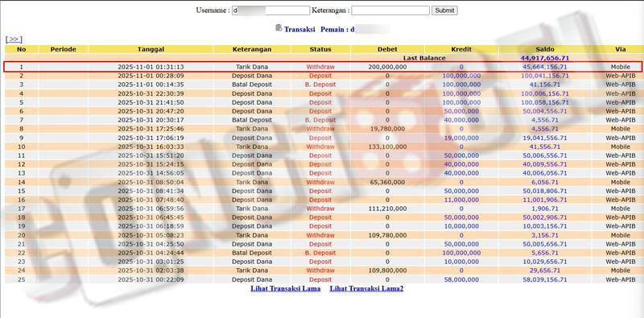This screenshot has height=318, width=644.
Task: Click the Last Balance value 44,917,656.71
Action: click(545, 58)
